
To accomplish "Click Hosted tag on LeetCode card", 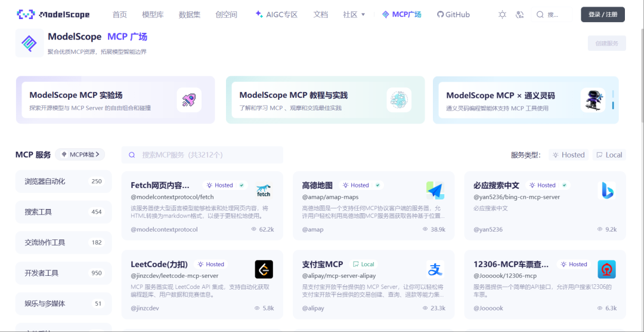I will [211, 264].
